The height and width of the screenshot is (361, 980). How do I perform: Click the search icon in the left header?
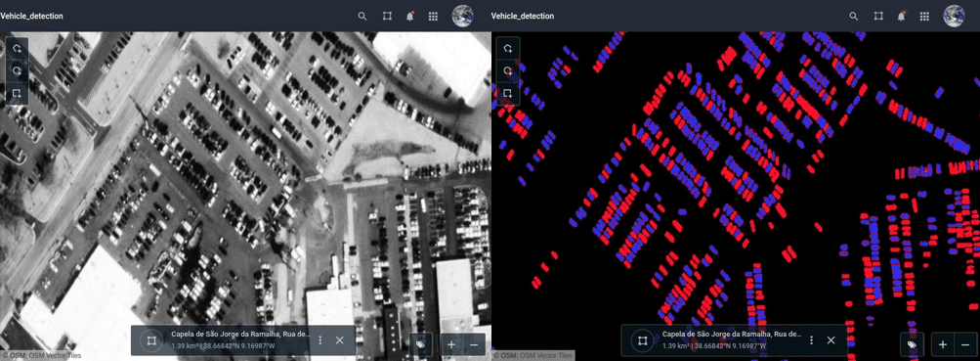pyautogui.click(x=362, y=17)
